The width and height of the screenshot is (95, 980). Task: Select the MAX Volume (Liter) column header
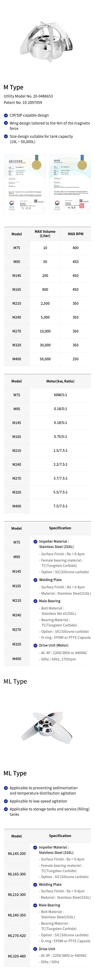(45, 234)
